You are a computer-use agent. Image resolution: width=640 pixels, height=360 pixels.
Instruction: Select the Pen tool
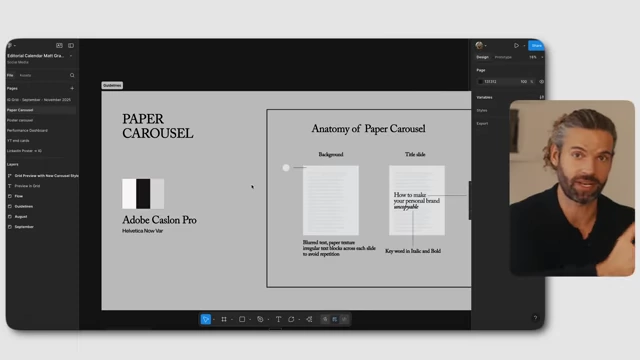point(260,319)
